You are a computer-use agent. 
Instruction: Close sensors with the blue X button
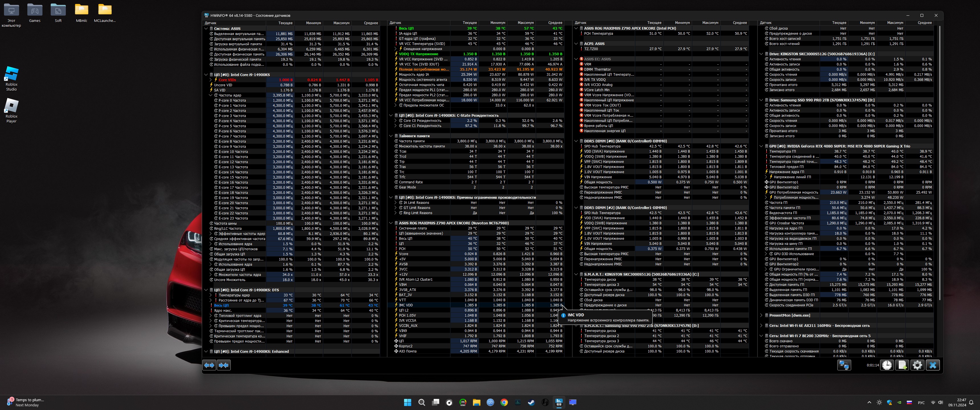click(x=932, y=365)
